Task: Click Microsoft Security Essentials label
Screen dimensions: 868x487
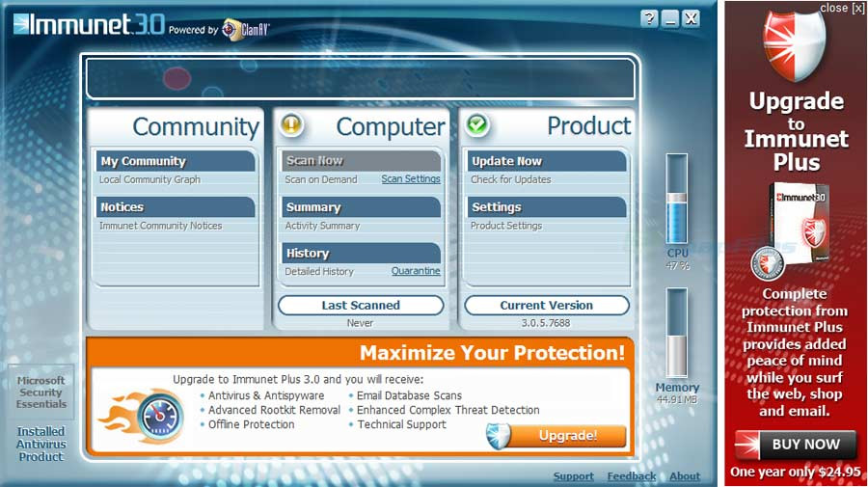Action: (x=41, y=392)
